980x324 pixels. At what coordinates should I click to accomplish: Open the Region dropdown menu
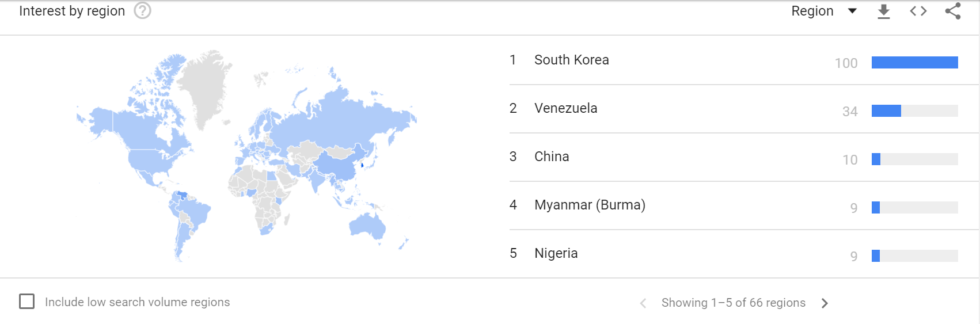pos(812,11)
